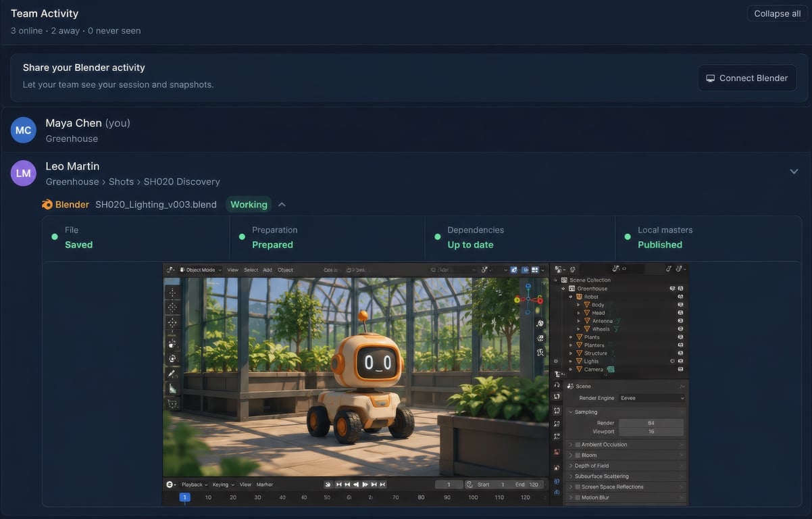The height and width of the screenshot is (519, 812).
Task: Toggle visibility of the Wheels object
Action: tap(680, 329)
